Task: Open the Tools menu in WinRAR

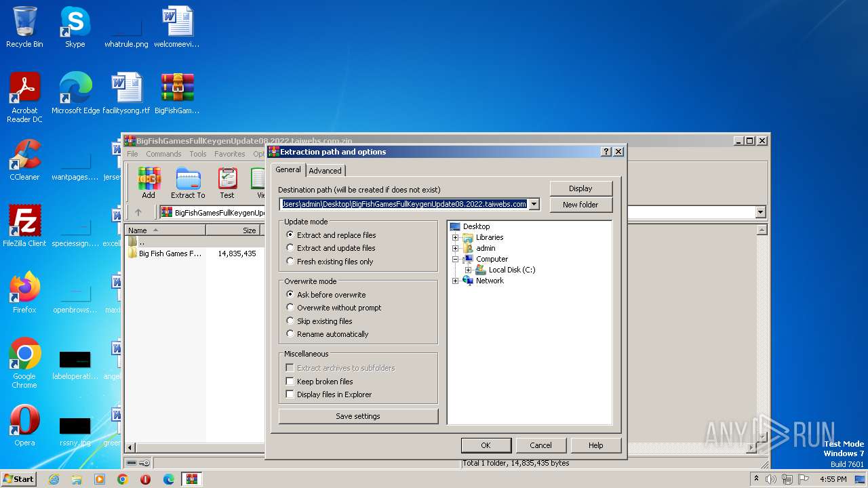Action: pyautogui.click(x=198, y=154)
